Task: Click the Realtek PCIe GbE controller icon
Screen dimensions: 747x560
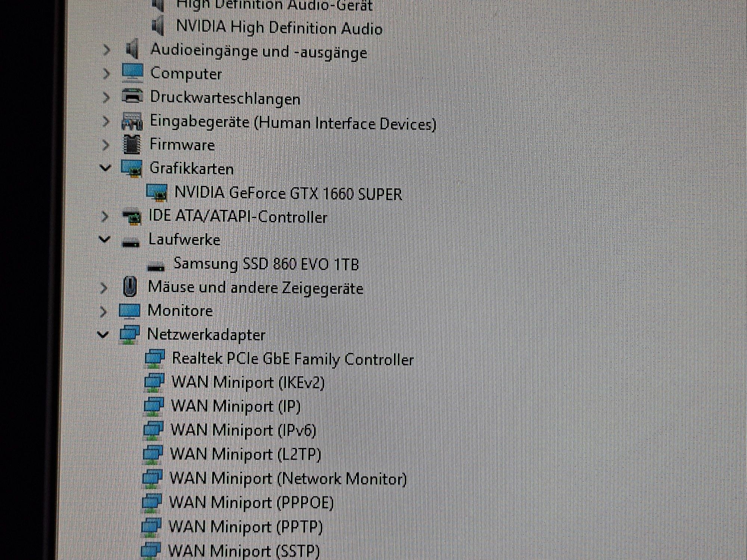Action: 155,358
